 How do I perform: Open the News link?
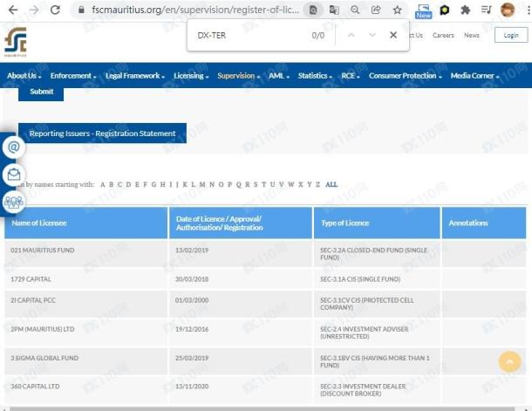pos(472,35)
